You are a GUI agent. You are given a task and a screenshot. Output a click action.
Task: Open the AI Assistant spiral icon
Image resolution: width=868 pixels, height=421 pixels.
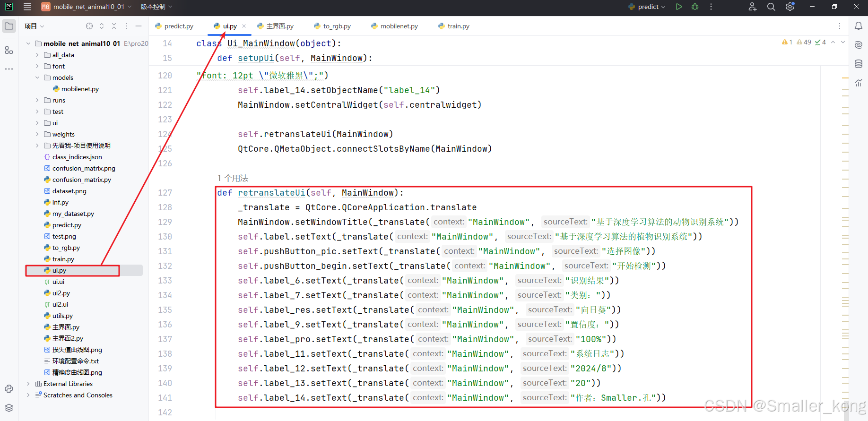859,45
